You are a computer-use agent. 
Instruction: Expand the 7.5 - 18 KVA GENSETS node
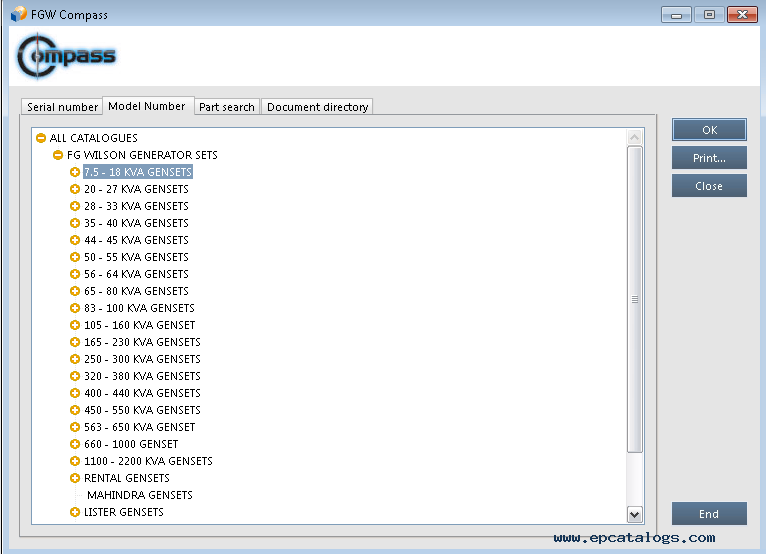[x=75, y=172]
